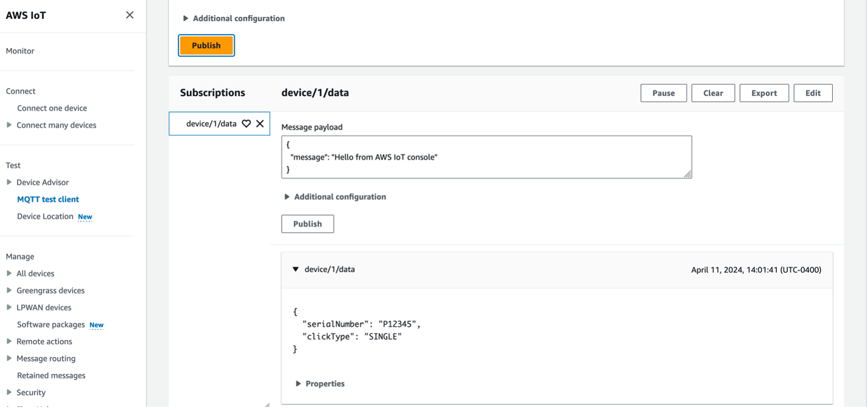Publish the message using the orange Publish button
The height and width of the screenshot is (410, 868).
pyautogui.click(x=206, y=45)
